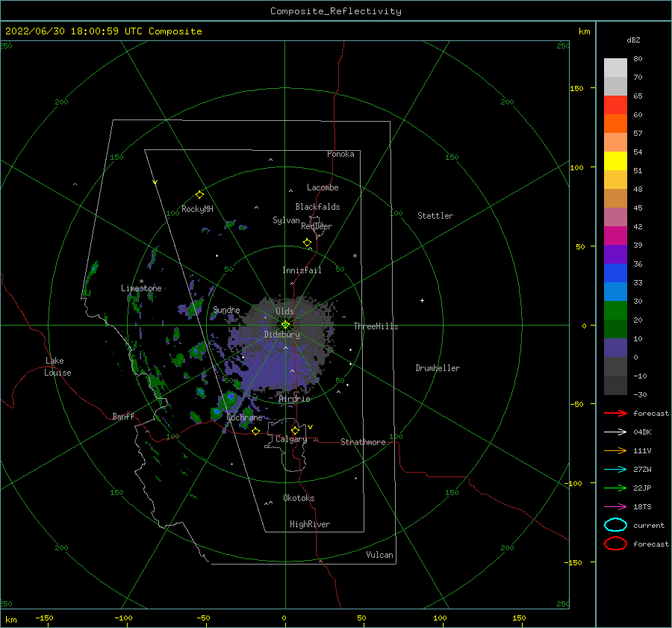Click the 150 tick on right km axis
The width and height of the screenshot is (672, 628).
(576, 88)
